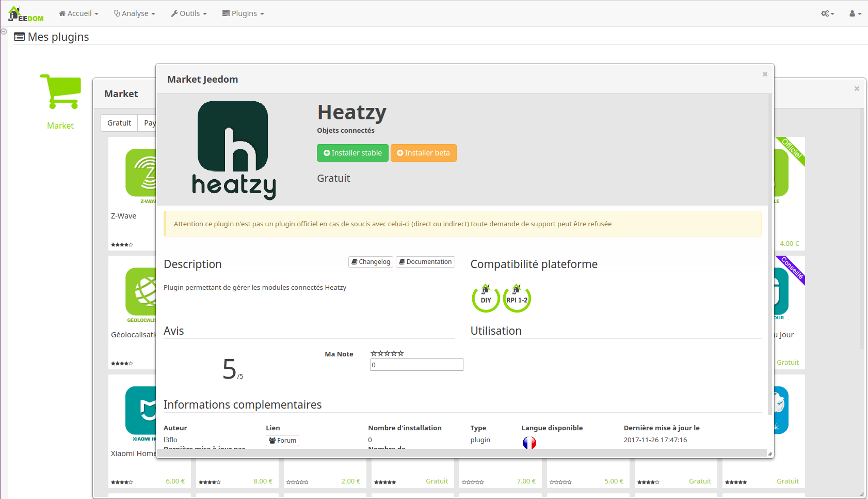Click the Market label under the cart
Screen dimensions: 868x499
coord(60,126)
